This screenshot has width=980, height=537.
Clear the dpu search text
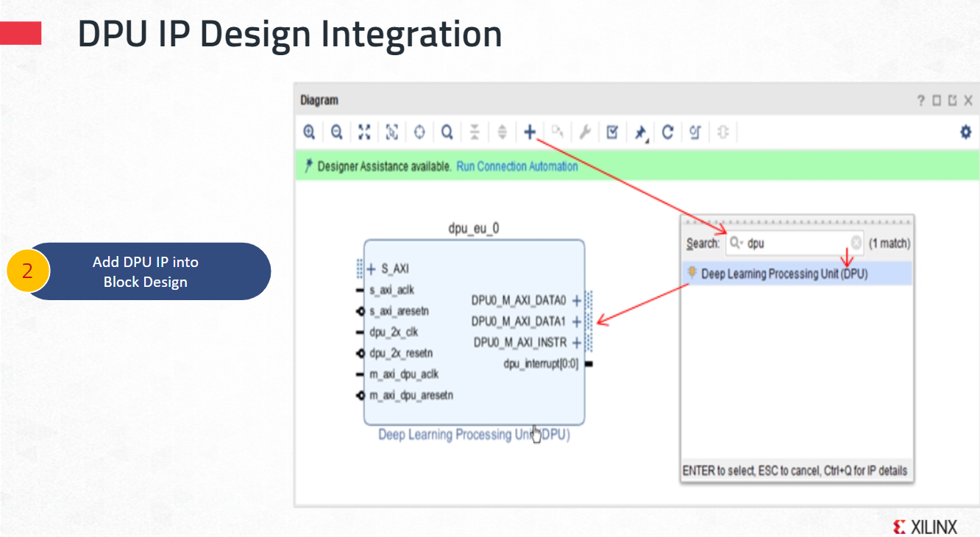856,243
